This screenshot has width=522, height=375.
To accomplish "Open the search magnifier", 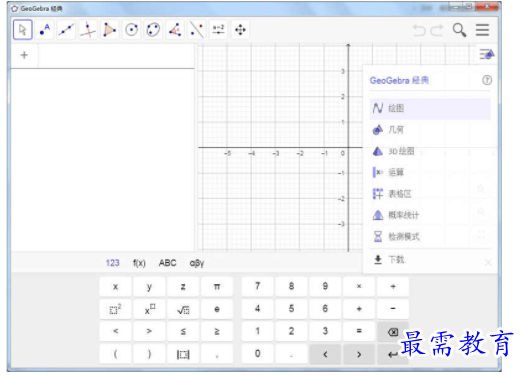I will pyautogui.click(x=459, y=30).
